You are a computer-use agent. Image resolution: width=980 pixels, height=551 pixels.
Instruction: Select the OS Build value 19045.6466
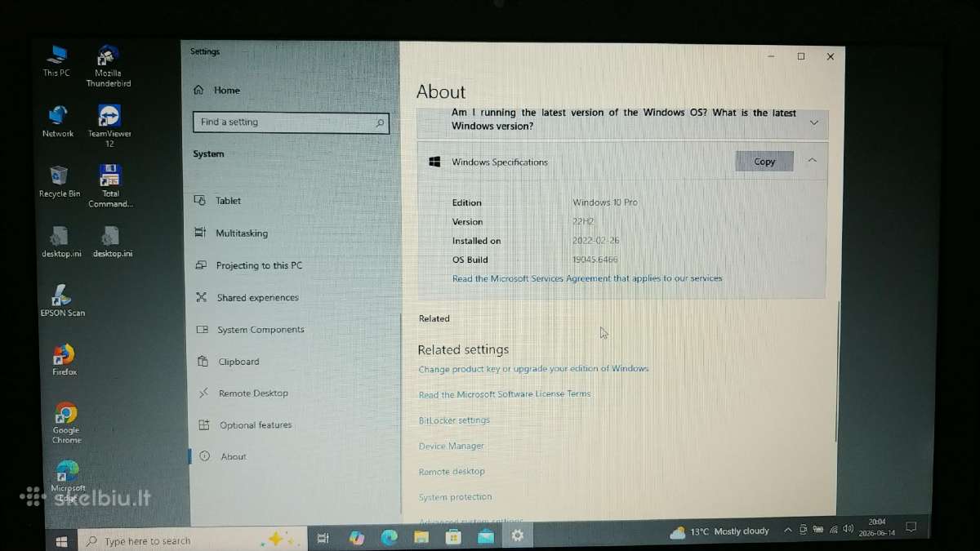pos(595,260)
